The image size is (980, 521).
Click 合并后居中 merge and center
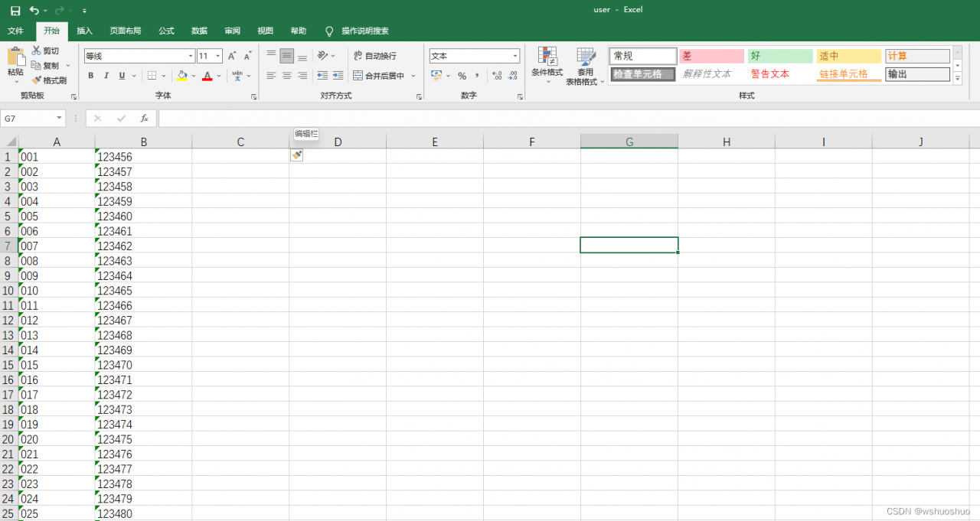coord(380,76)
